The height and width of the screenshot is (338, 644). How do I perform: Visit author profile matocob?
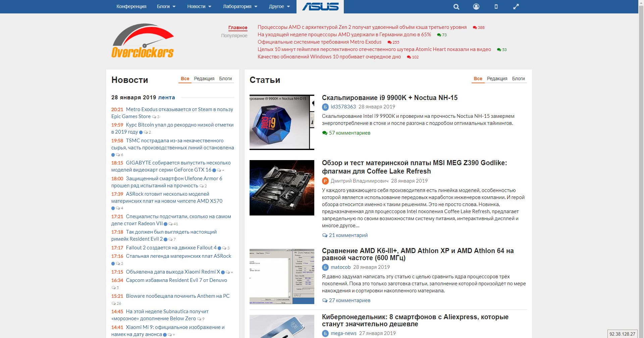click(x=340, y=268)
